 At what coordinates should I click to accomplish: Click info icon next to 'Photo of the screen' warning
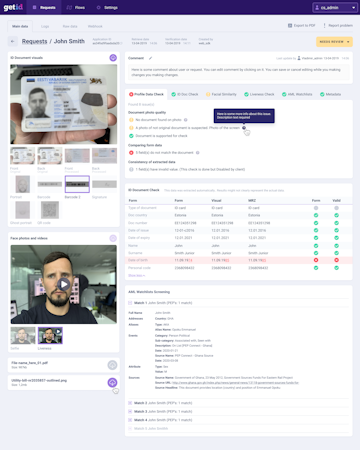[x=244, y=128]
